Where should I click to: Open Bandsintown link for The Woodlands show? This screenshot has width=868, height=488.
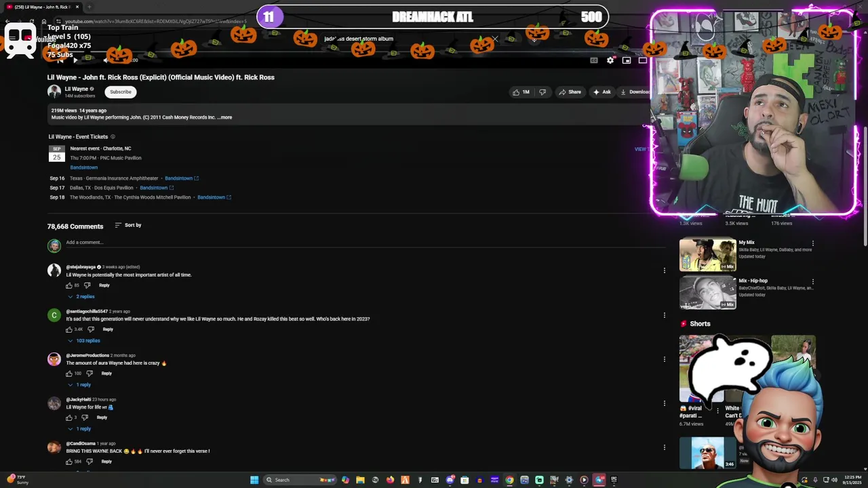pos(214,197)
